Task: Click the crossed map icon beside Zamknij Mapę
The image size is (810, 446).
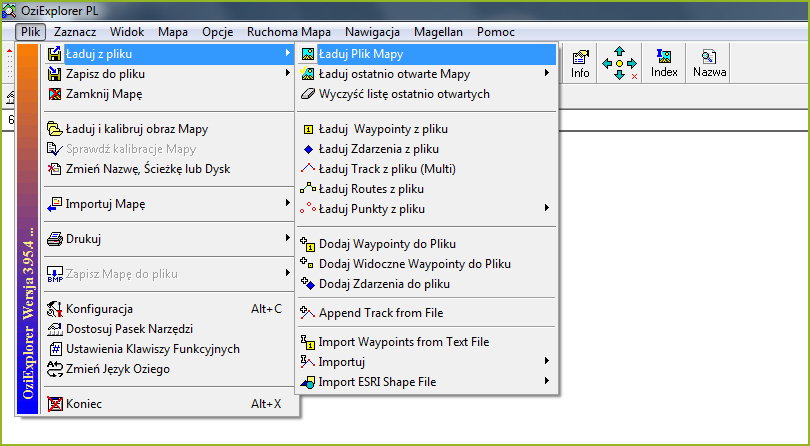Action: coord(54,94)
